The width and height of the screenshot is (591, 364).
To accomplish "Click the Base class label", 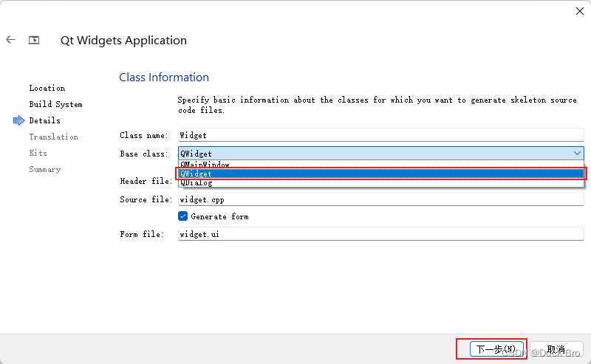I will (144, 154).
